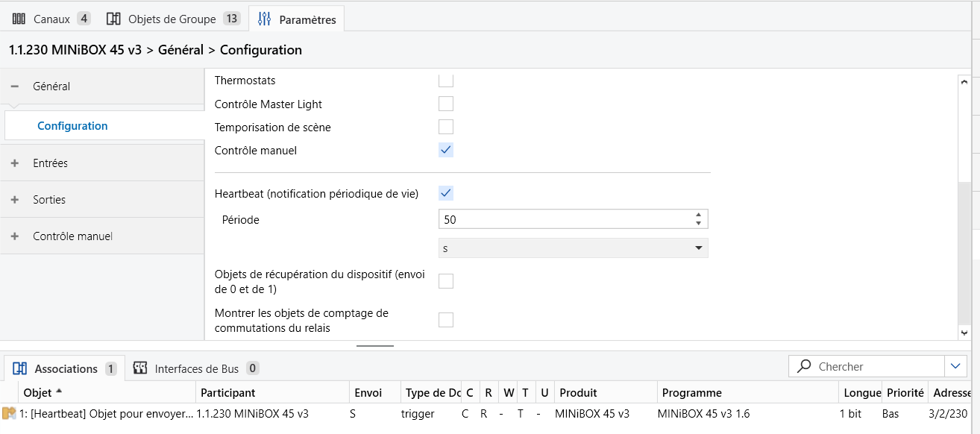Click the search magnifier icon
980x434 pixels.
pos(804,366)
